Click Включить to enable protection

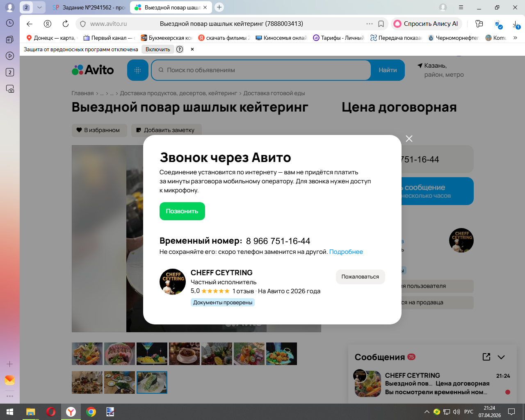click(158, 49)
